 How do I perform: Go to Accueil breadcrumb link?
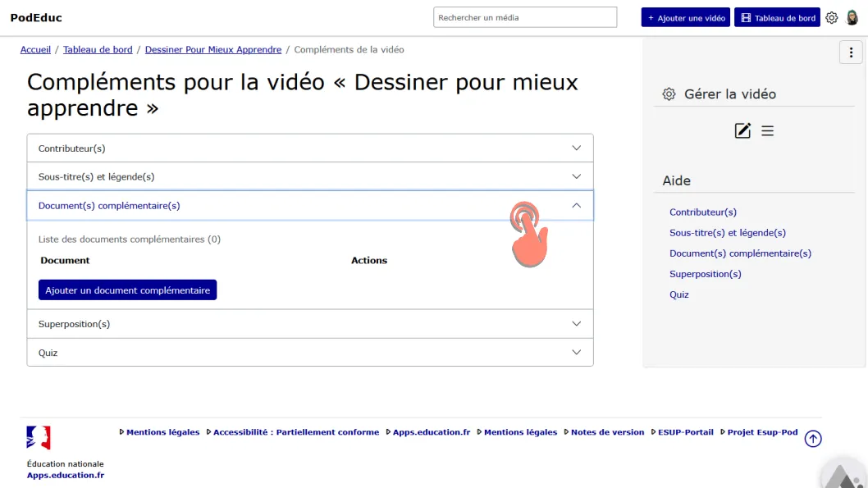(35, 49)
